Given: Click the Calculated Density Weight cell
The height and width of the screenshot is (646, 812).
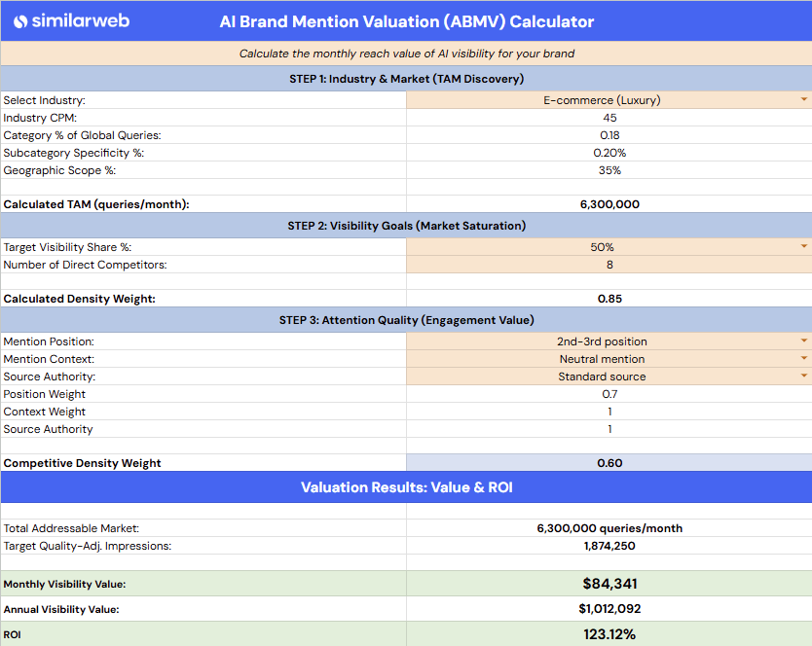Looking at the screenshot, I should tap(610, 299).
